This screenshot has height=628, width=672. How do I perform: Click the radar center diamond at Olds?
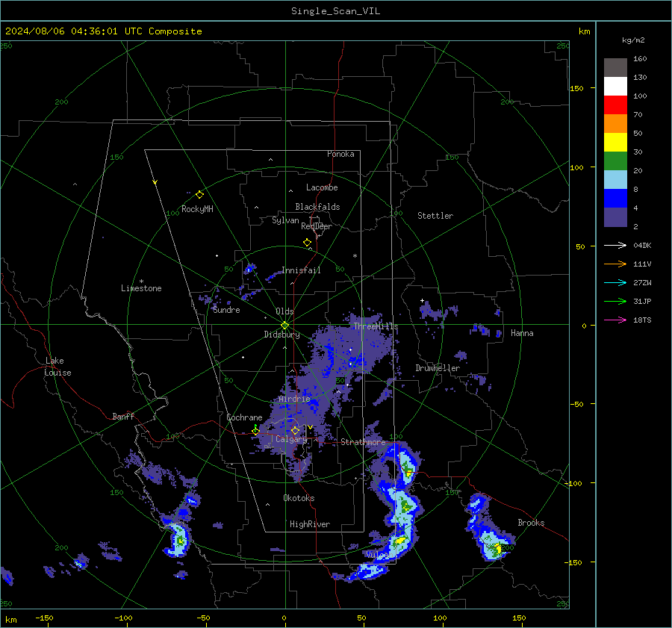[x=285, y=325]
